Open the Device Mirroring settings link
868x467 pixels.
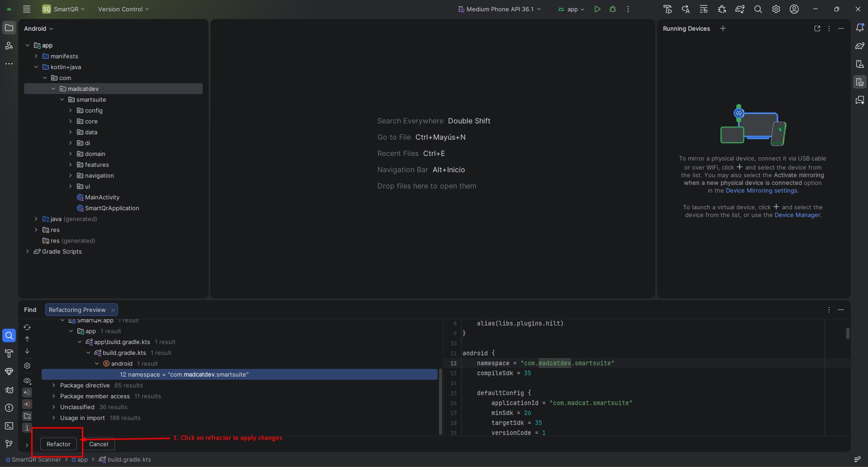762,191
